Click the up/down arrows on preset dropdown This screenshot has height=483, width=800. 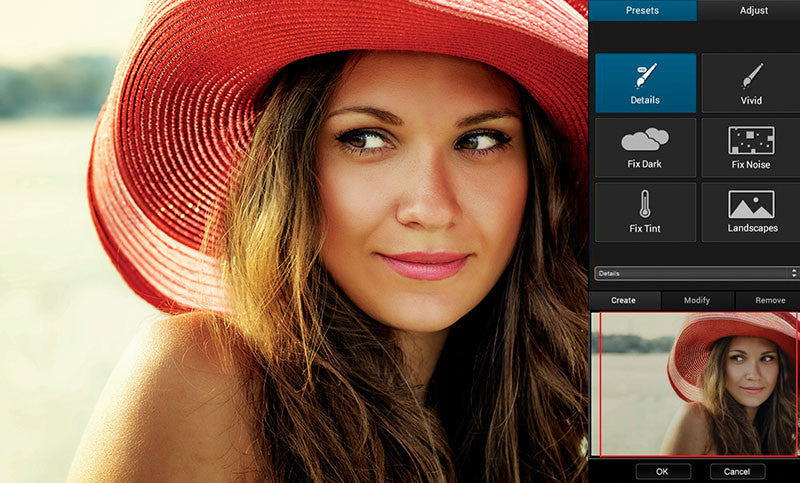[794, 272]
